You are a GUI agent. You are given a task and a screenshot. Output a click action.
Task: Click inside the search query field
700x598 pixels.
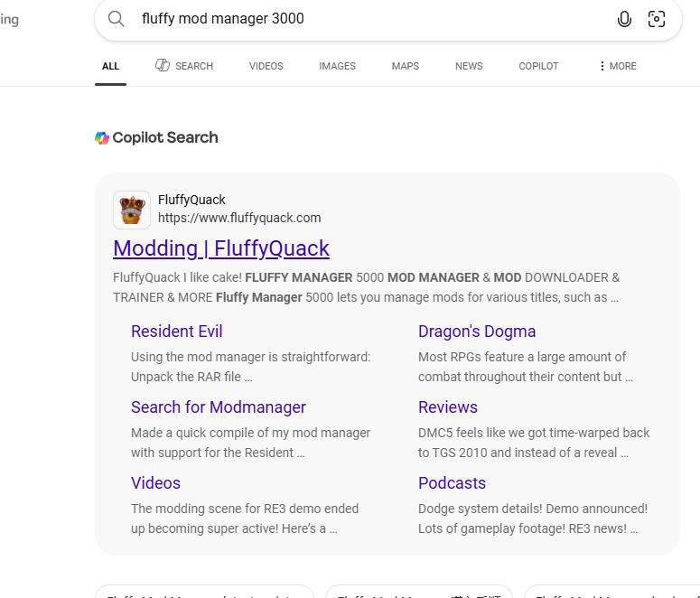[x=370, y=19]
